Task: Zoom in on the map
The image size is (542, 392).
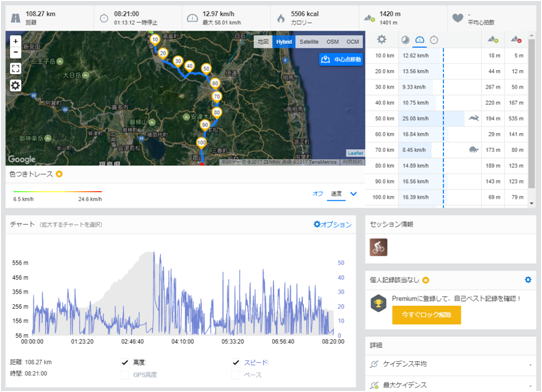Action: click(16, 41)
